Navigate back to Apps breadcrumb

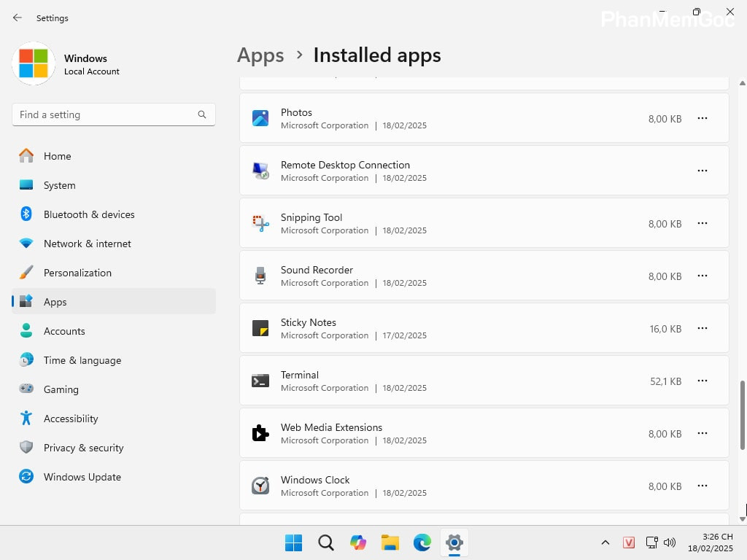tap(260, 55)
